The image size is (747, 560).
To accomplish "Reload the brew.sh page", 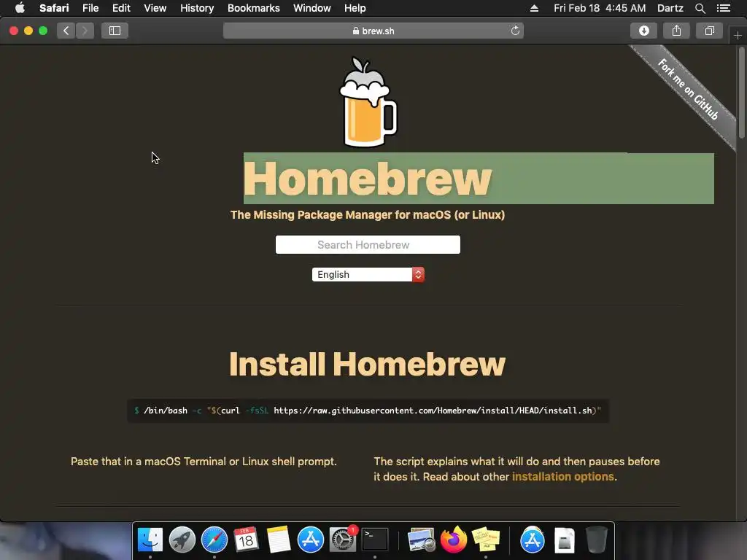I will 515,31.
